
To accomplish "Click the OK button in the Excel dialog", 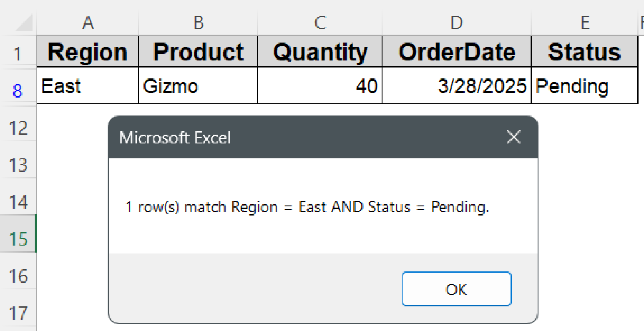I will pyautogui.click(x=456, y=289).
